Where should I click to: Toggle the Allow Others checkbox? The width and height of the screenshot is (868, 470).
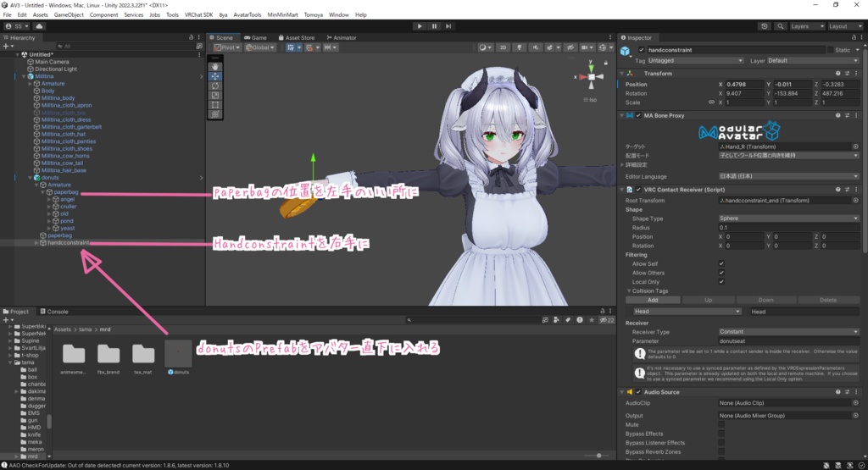721,273
